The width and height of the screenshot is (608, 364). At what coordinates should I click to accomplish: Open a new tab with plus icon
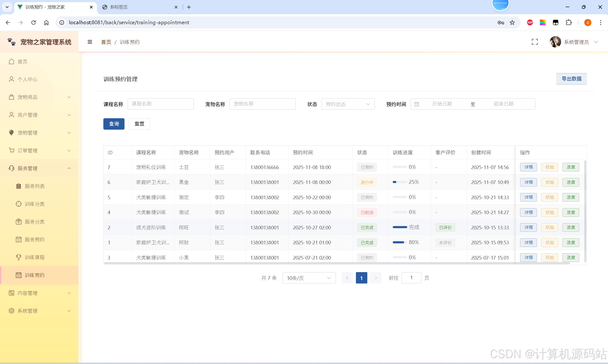189,7
